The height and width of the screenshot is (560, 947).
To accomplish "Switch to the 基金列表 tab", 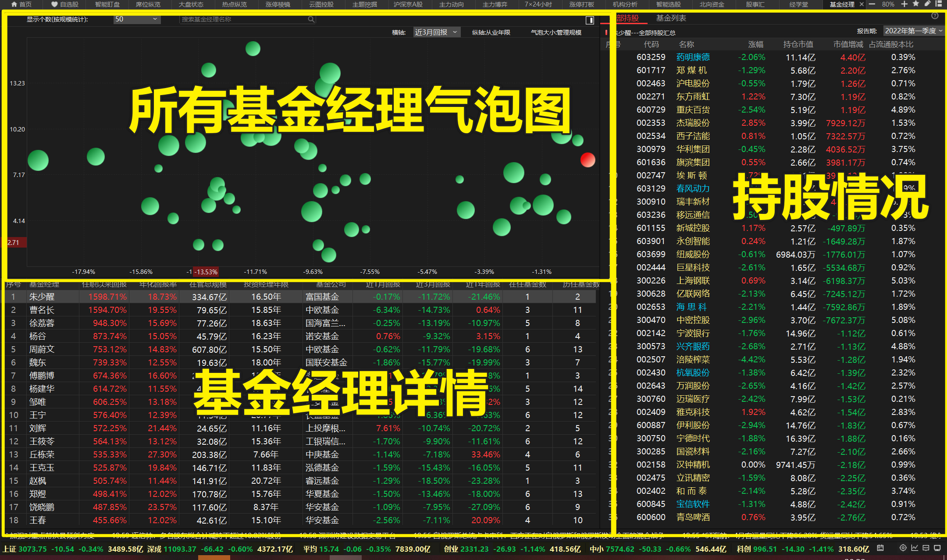I will click(671, 18).
